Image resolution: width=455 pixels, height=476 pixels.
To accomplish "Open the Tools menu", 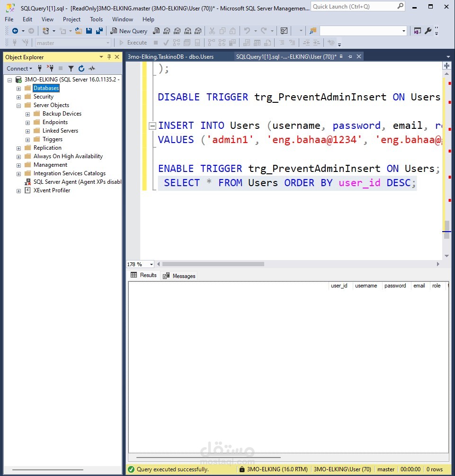I will (x=96, y=19).
